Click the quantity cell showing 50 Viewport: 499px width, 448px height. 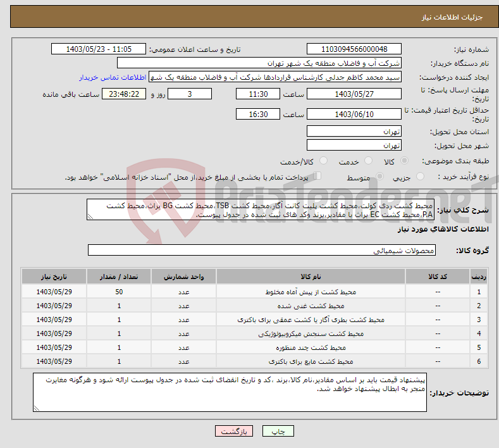pos(119,292)
